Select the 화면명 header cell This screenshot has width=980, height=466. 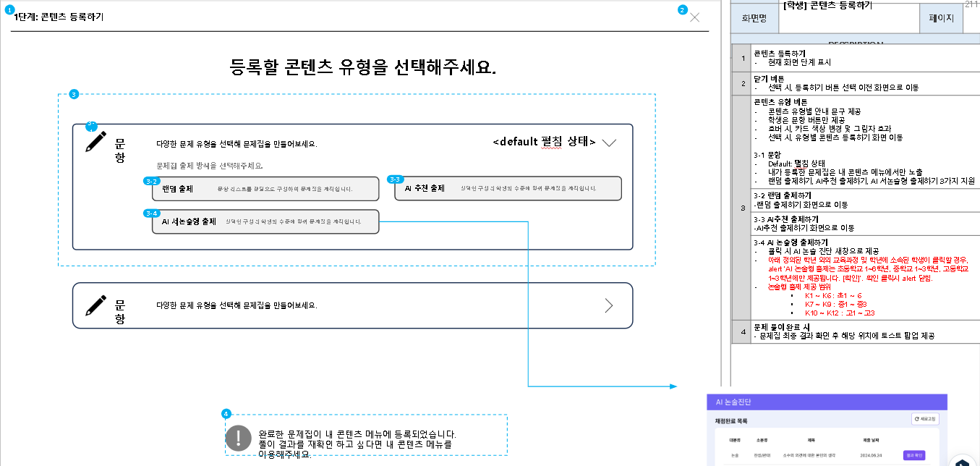[x=754, y=19]
